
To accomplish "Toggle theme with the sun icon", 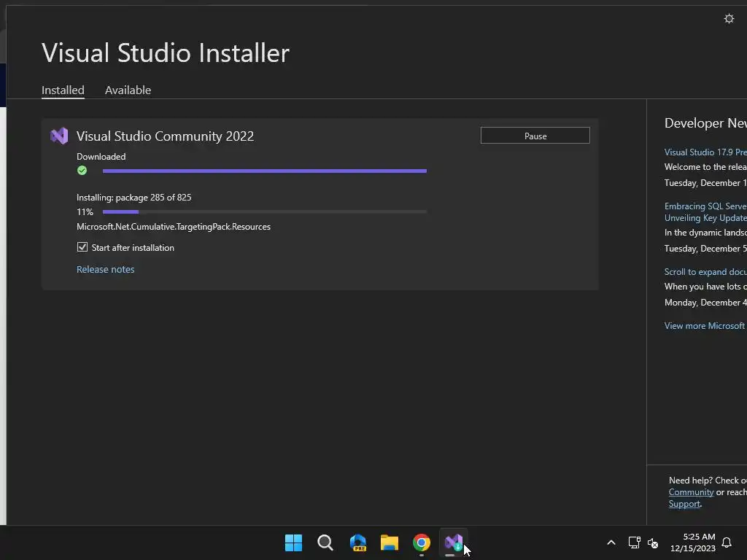I will pos(729,18).
